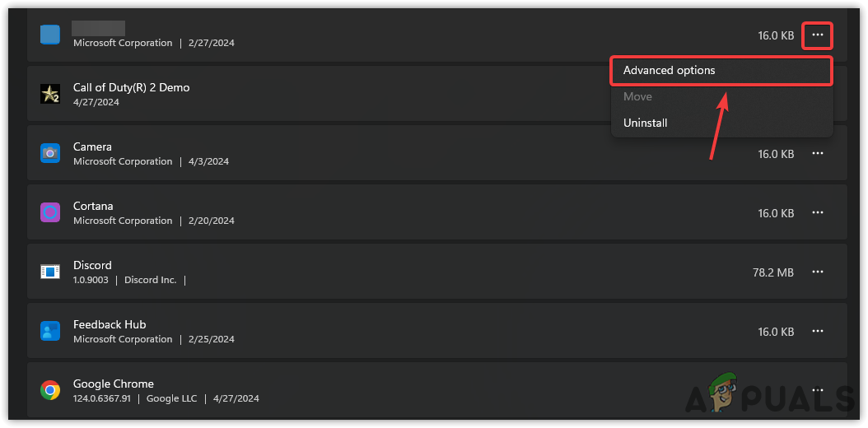Open the Camera app icon
The width and height of the screenshot is (868, 428).
point(50,153)
